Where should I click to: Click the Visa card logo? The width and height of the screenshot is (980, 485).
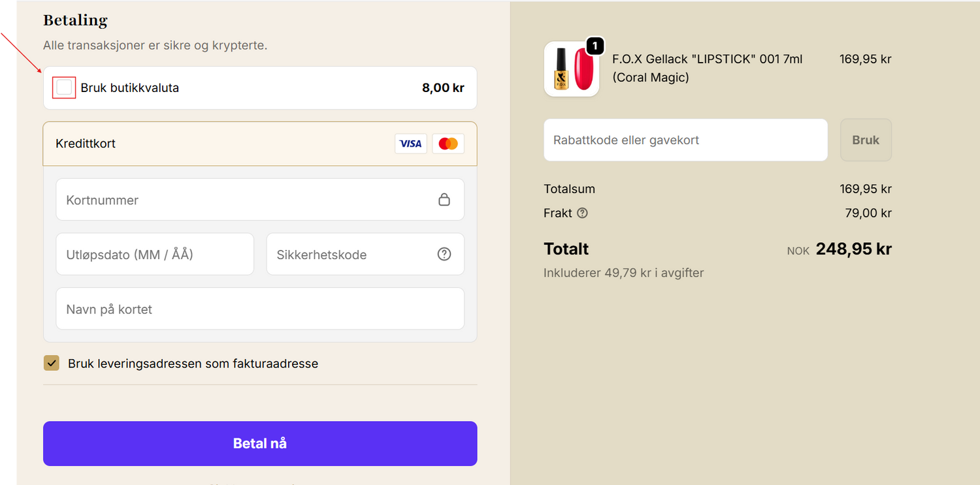tap(410, 144)
